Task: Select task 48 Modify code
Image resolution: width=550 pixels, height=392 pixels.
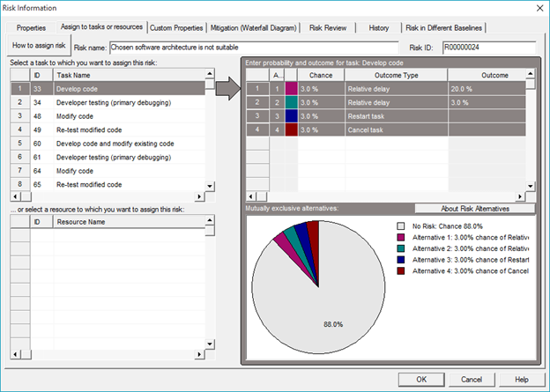Action: 108,116
